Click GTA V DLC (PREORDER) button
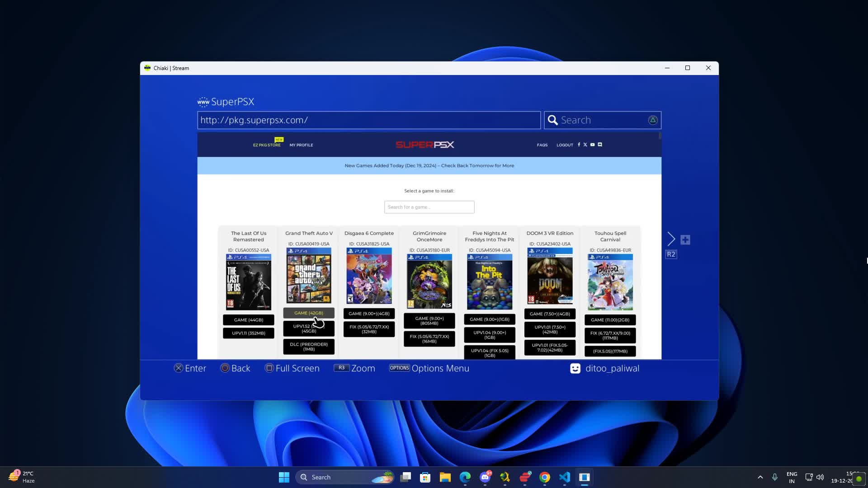Image resolution: width=868 pixels, height=488 pixels. click(309, 347)
